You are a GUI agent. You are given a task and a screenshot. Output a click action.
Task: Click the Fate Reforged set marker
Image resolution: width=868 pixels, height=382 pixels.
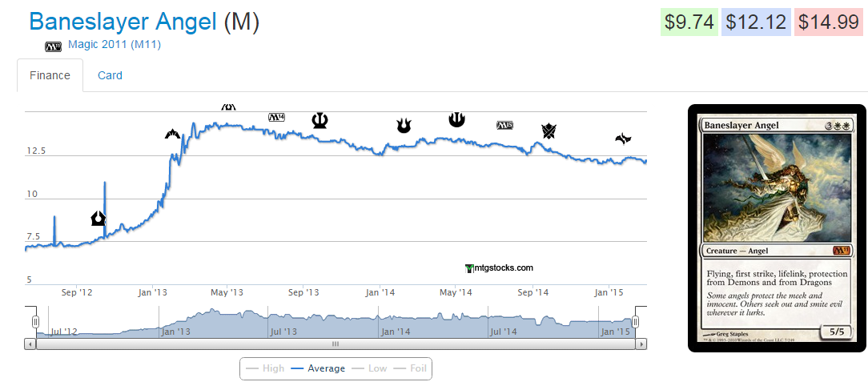pos(623,139)
